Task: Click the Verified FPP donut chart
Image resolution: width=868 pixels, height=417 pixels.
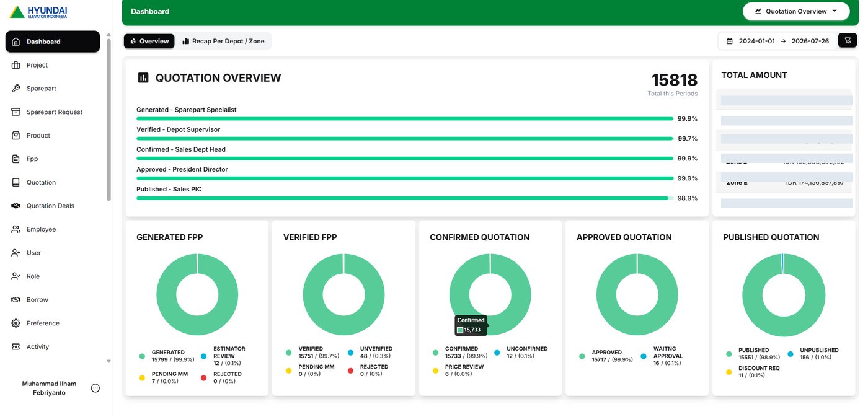Action: [343, 295]
